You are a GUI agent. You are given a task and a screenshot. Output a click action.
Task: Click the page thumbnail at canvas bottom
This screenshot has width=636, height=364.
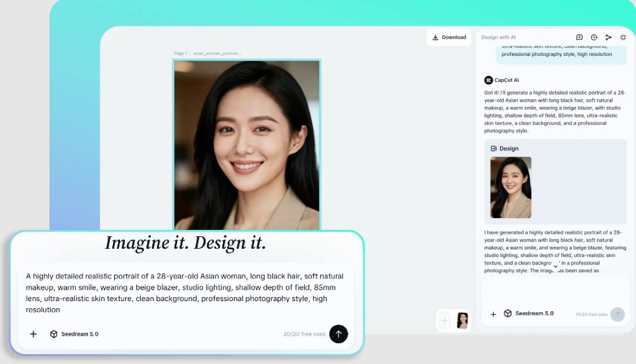(x=462, y=320)
